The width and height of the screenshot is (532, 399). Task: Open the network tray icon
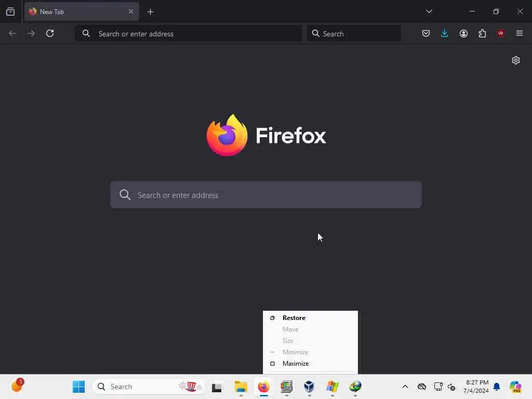click(438, 387)
